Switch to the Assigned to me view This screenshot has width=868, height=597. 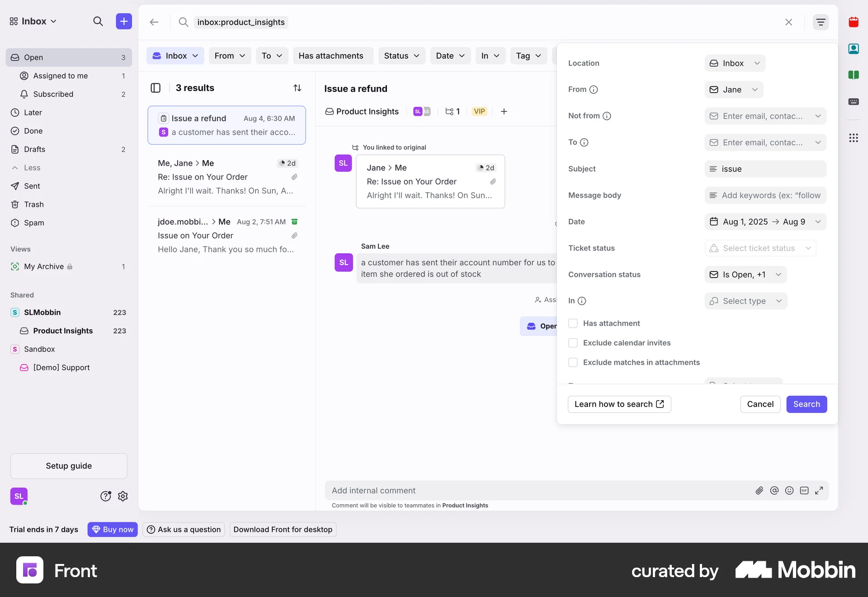61,76
